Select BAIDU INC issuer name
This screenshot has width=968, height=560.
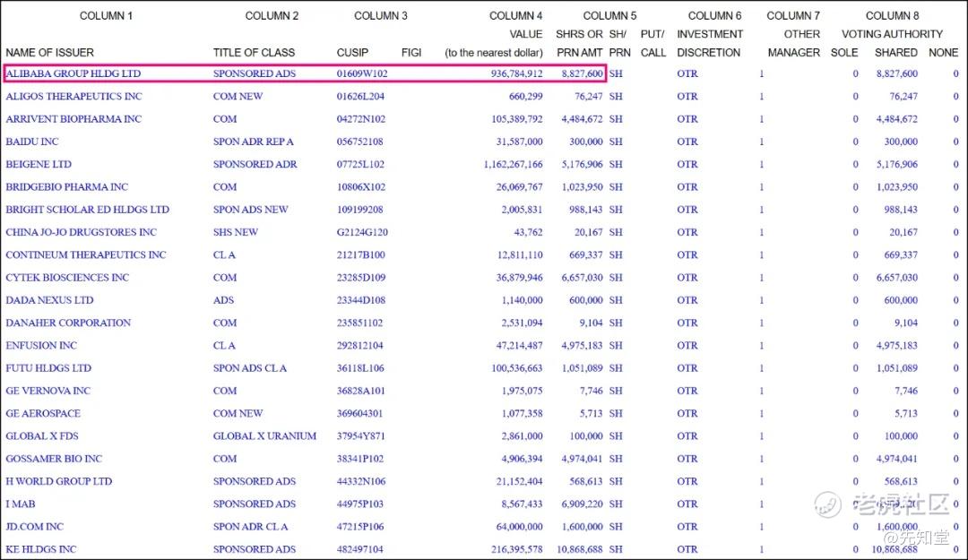click(32, 142)
